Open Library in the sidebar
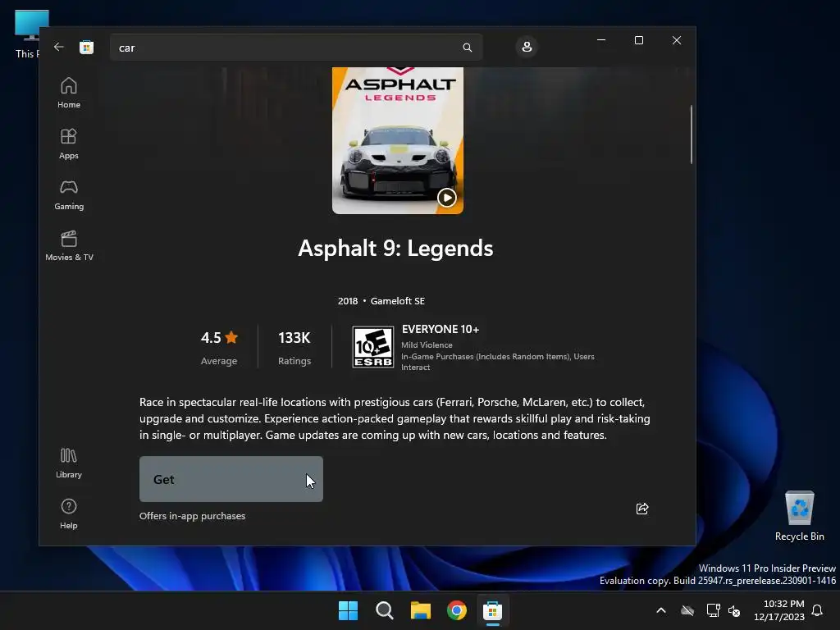840x630 pixels. 69,463
